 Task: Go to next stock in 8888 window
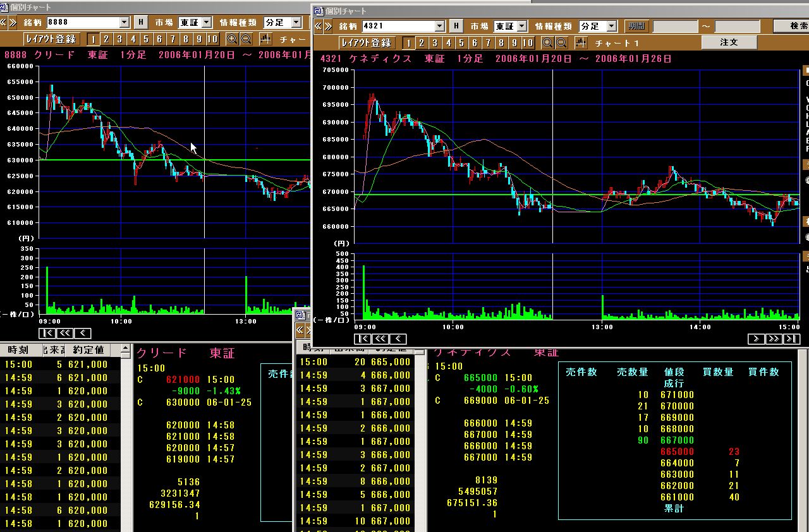12,22
